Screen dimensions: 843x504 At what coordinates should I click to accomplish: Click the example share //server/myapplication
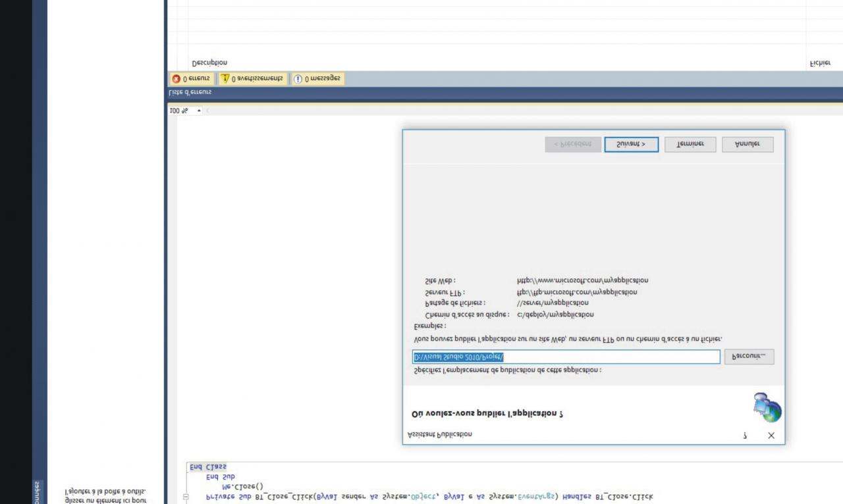click(553, 303)
